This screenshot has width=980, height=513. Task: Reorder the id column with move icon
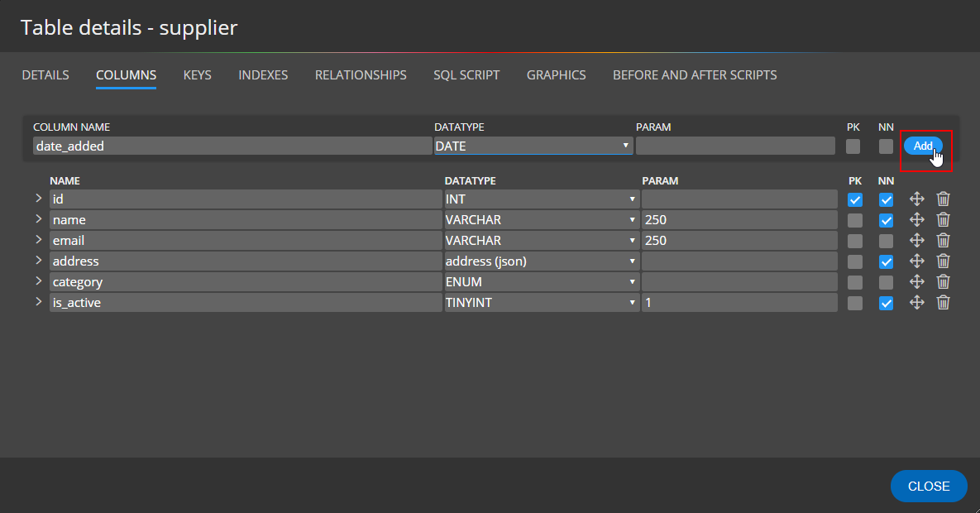tap(917, 199)
